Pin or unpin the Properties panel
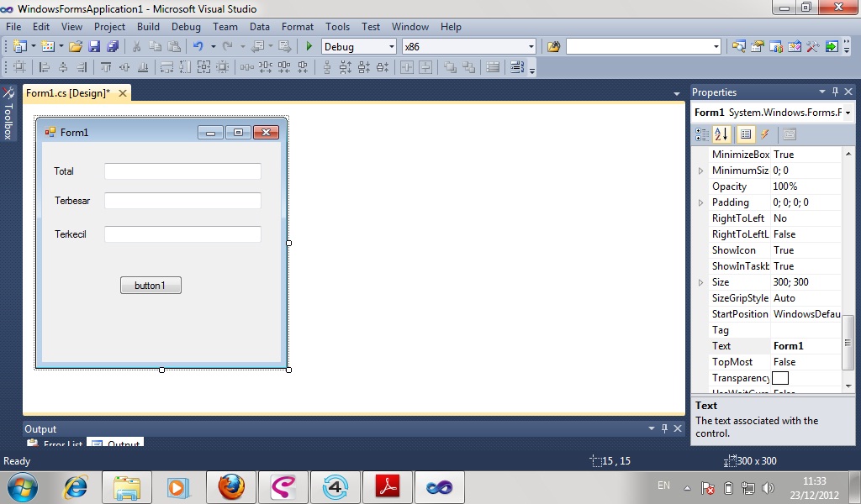 [x=835, y=92]
